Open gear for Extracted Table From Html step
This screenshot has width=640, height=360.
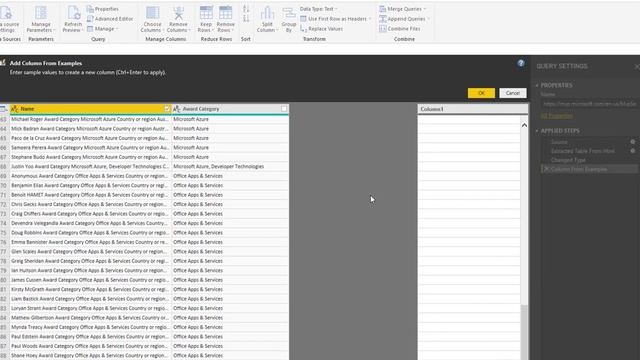[x=633, y=151]
